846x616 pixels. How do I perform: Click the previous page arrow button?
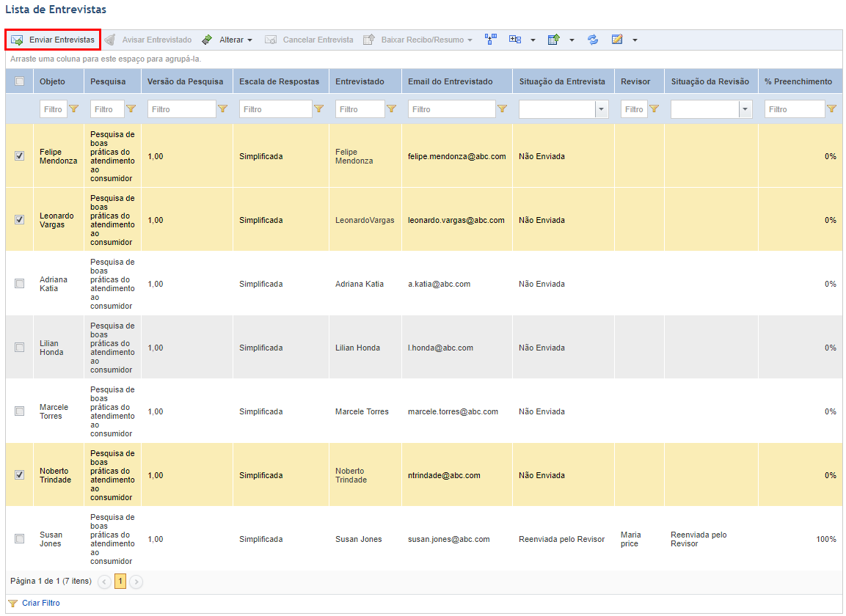(105, 582)
